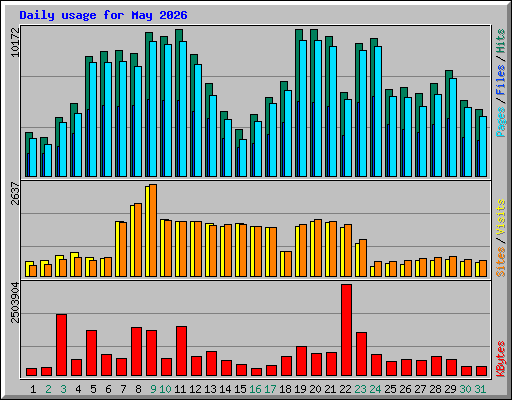Click the 2637 visits axis value
Viewport: 512px width, 400px height.
(15, 193)
